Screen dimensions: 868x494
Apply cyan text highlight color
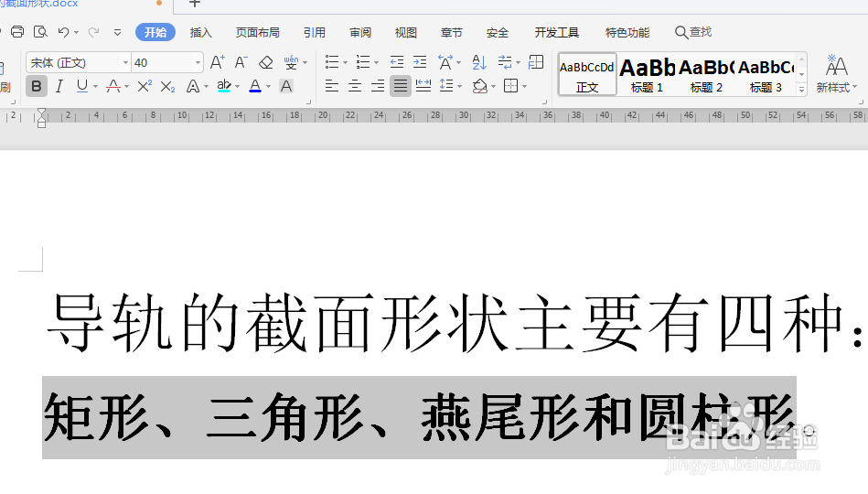pos(224,86)
